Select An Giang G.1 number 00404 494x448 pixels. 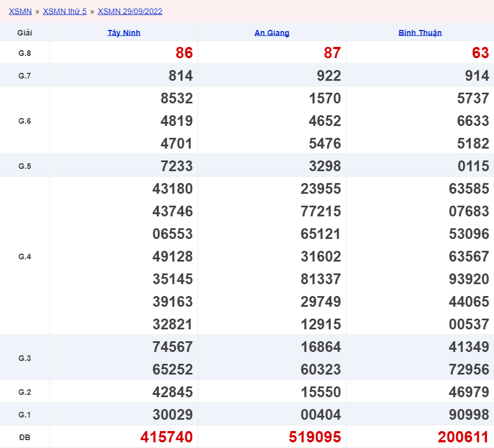(321, 415)
